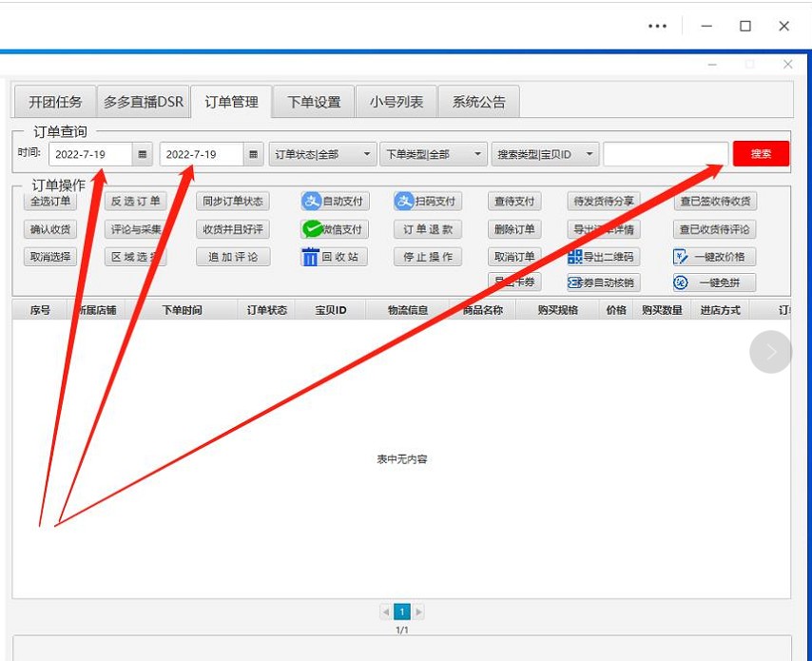812x661 pixels.
Task: Click 一键改价格 price edit button
Action: (714, 257)
